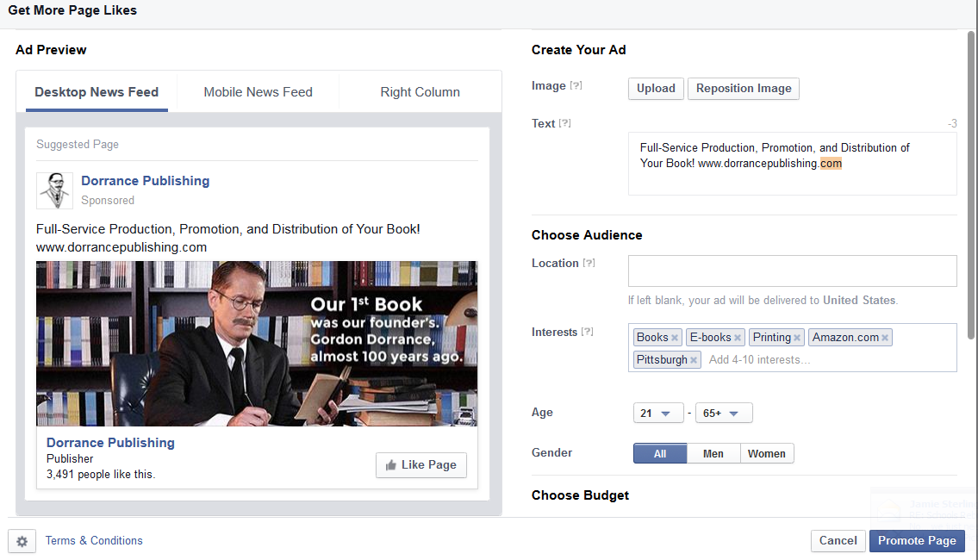Open Dorrance Publishing link beside Sponsored
978x560 pixels.
click(146, 181)
